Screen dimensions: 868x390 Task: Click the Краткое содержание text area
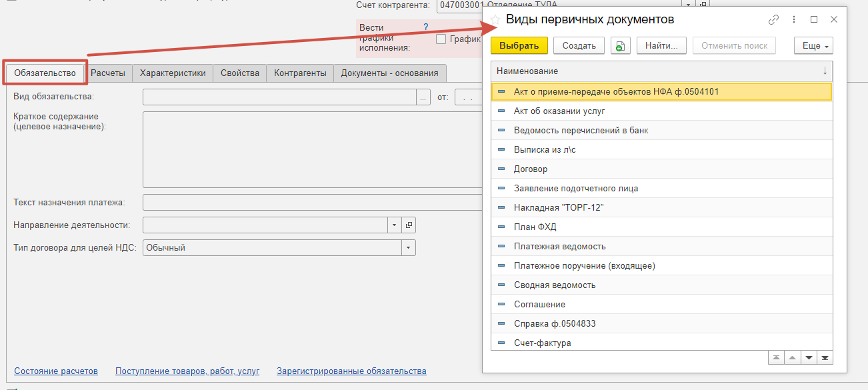312,150
